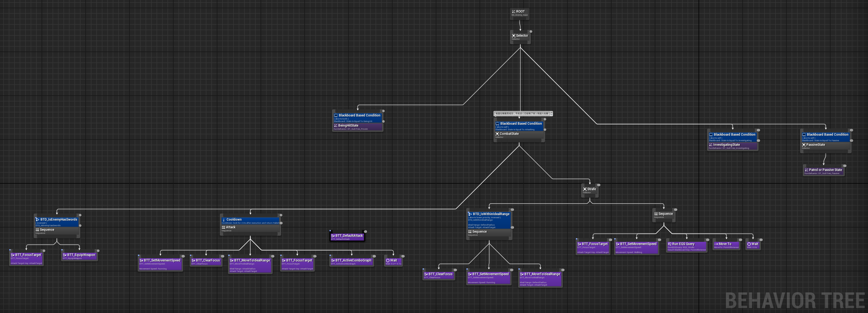Select the ROOT node
Viewport: 868px width, 313px height.
519,13
